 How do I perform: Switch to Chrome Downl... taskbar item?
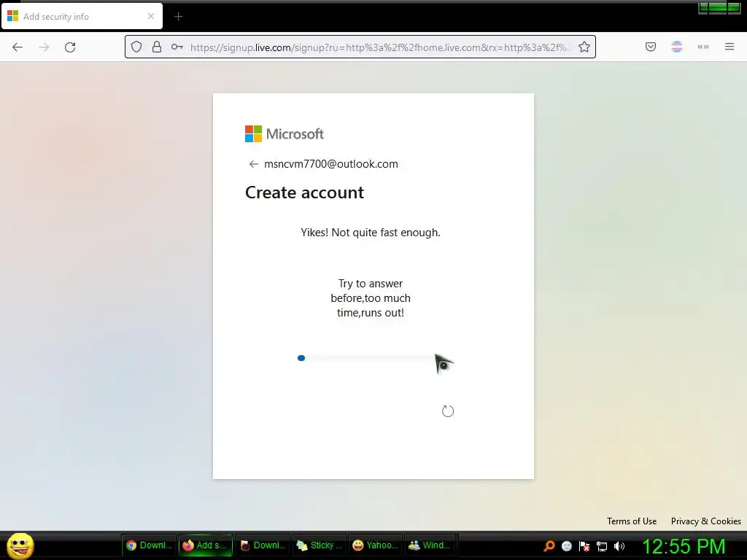[149, 545]
